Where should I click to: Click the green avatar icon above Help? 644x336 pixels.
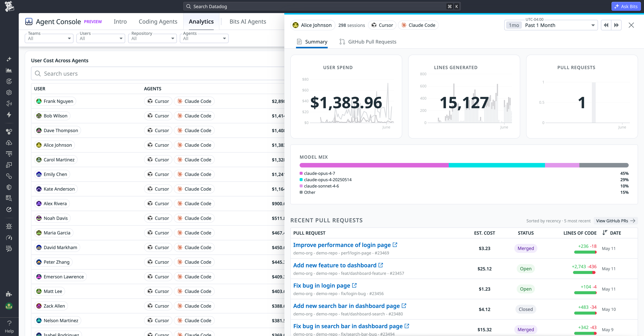[x=9, y=306]
